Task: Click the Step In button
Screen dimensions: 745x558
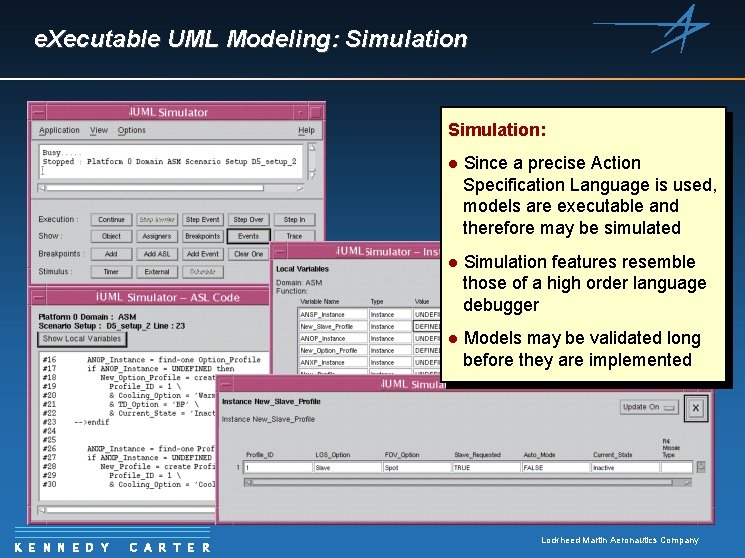Action: (x=294, y=220)
